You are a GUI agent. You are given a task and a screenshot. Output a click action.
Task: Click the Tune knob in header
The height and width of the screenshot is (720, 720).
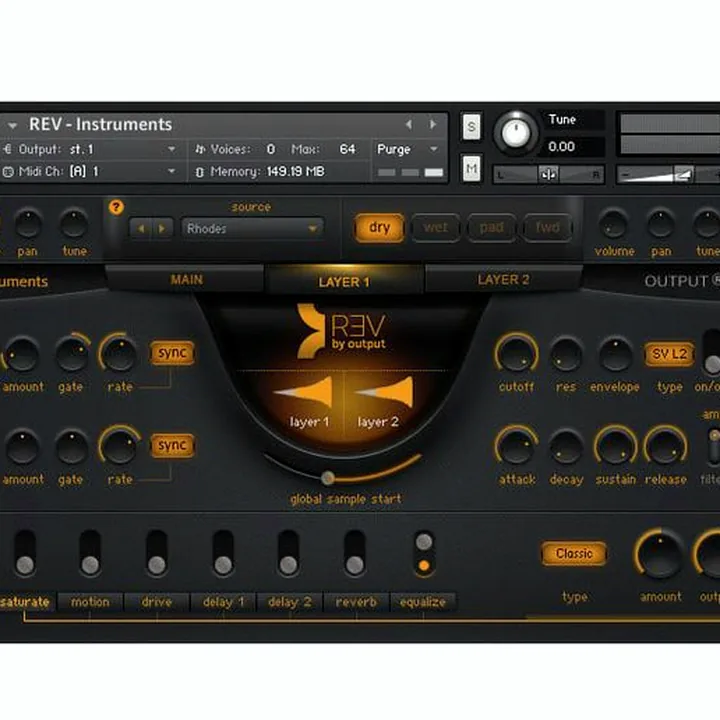tap(516, 133)
